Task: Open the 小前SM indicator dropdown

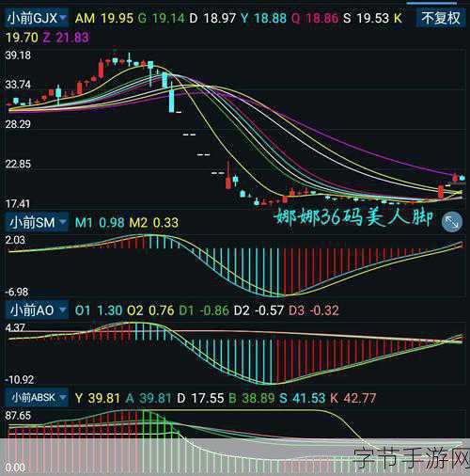Action: 37,222
